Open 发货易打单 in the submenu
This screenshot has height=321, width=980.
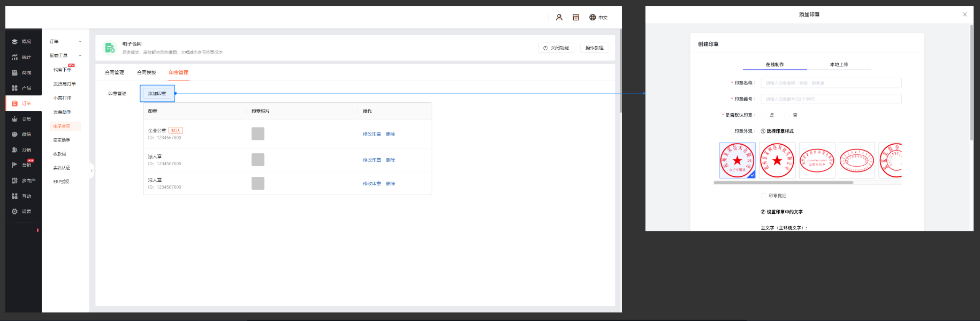pos(65,84)
